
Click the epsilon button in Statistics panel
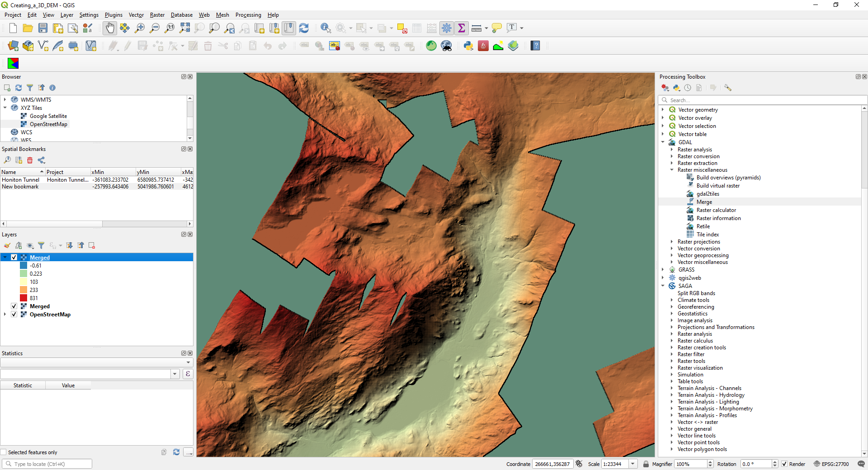coord(188,374)
